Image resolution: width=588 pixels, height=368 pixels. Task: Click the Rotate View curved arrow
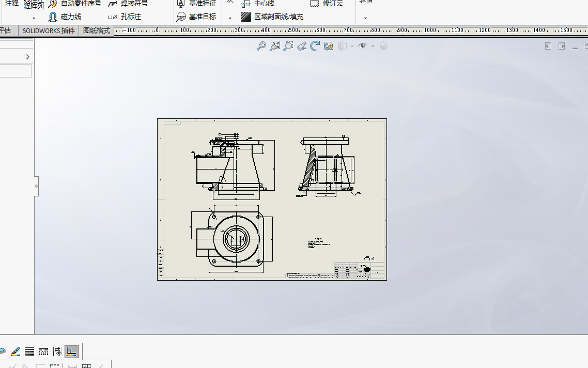315,46
